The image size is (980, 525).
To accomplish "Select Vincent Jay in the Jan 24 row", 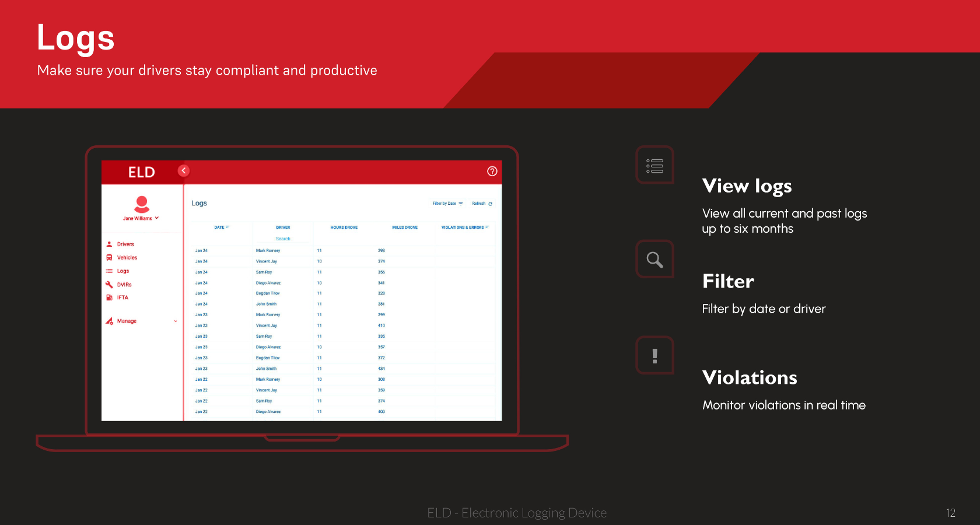I will (x=267, y=261).
